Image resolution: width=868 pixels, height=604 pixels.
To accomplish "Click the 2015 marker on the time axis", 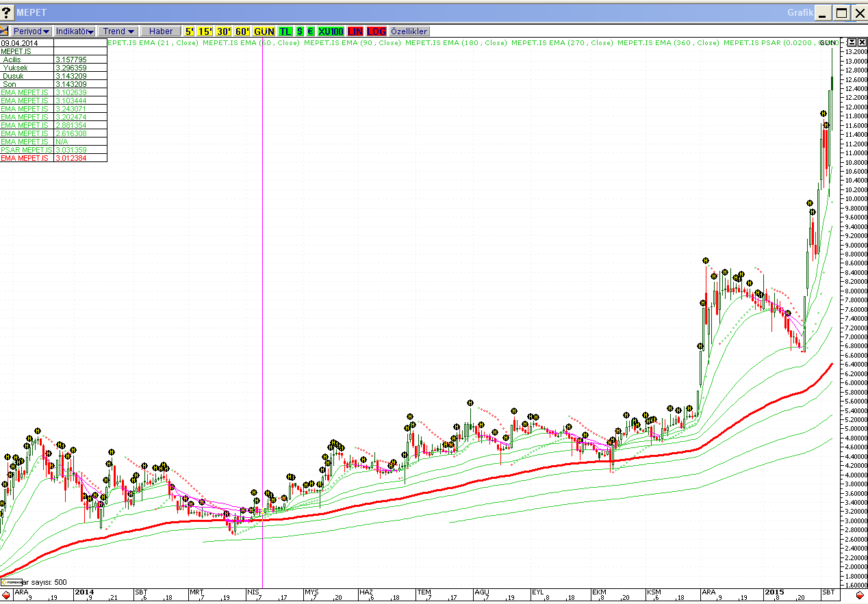I will click(x=774, y=592).
